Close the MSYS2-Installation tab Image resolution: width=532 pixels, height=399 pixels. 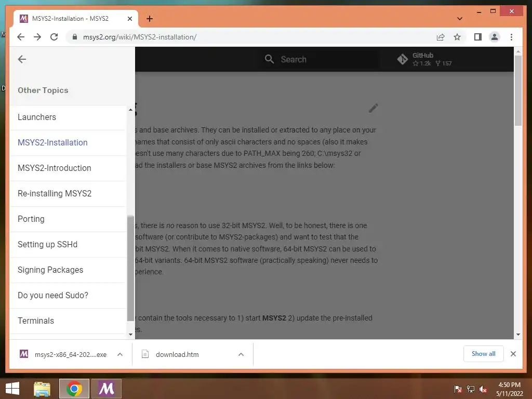129,19
